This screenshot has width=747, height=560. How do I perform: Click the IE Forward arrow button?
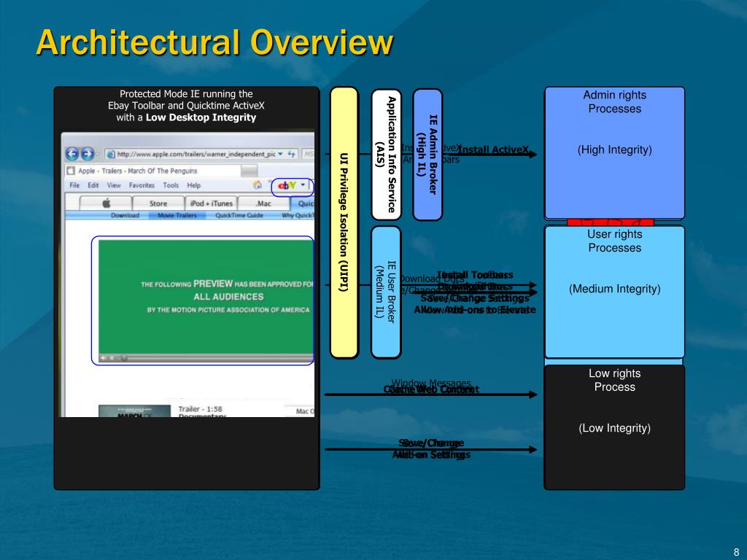pyautogui.click(x=88, y=154)
